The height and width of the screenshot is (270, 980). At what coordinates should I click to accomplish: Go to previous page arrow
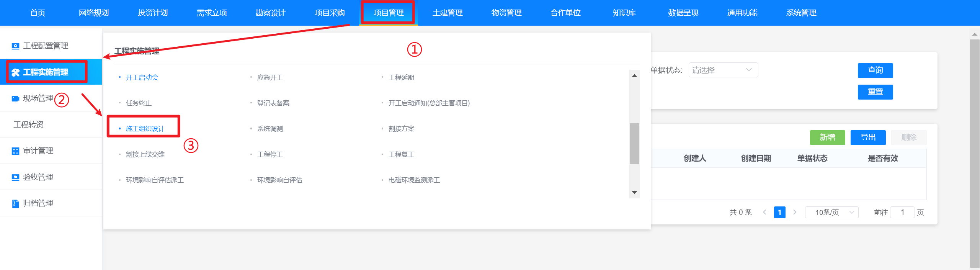(x=764, y=212)
